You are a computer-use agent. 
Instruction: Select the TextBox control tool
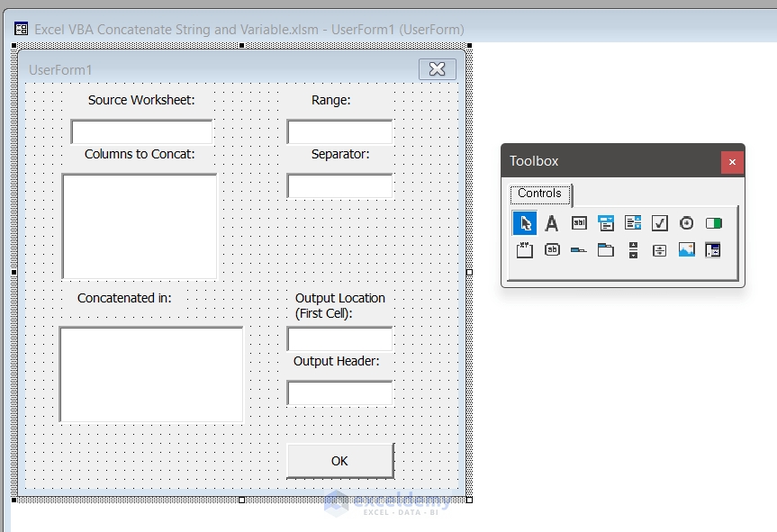(579, 222)
